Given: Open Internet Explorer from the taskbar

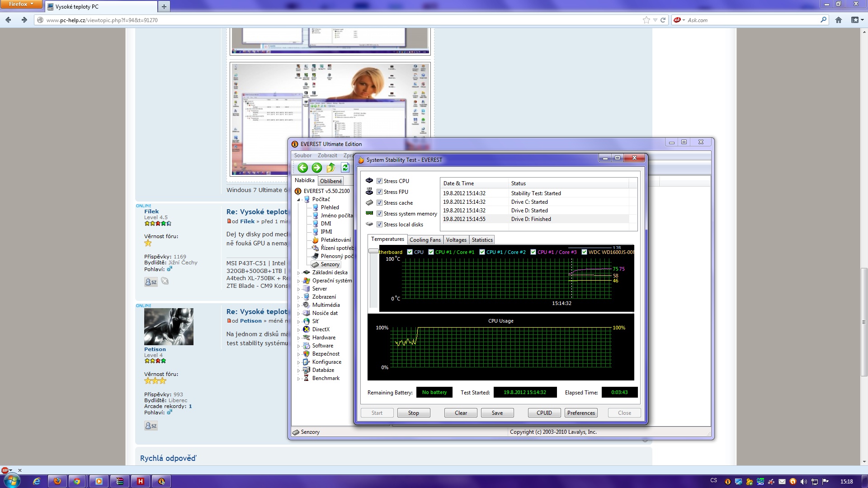Looking at the screenshot, I should click(x=37, y=481).
